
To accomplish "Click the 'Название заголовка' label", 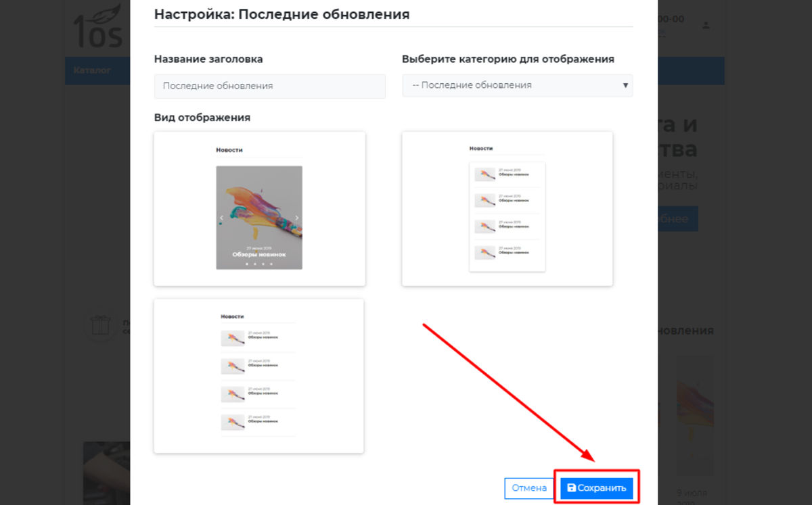I will tap(208, 59).
